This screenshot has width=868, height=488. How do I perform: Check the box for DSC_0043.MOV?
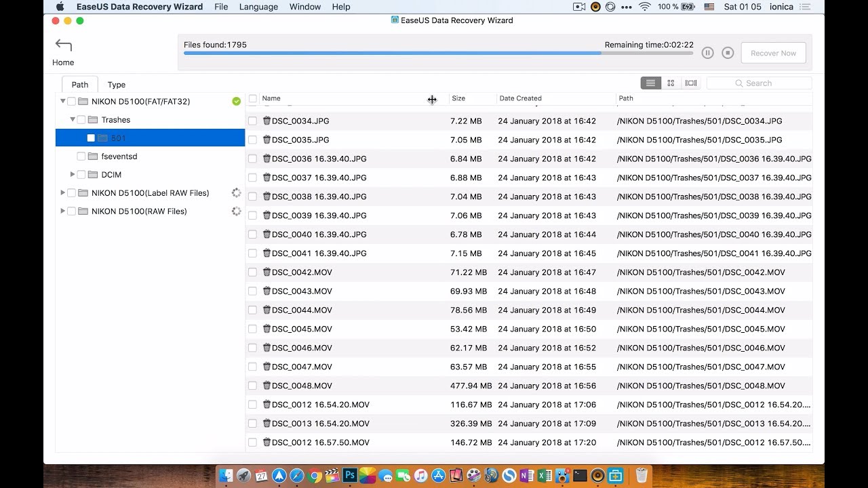tap(252, 291)
